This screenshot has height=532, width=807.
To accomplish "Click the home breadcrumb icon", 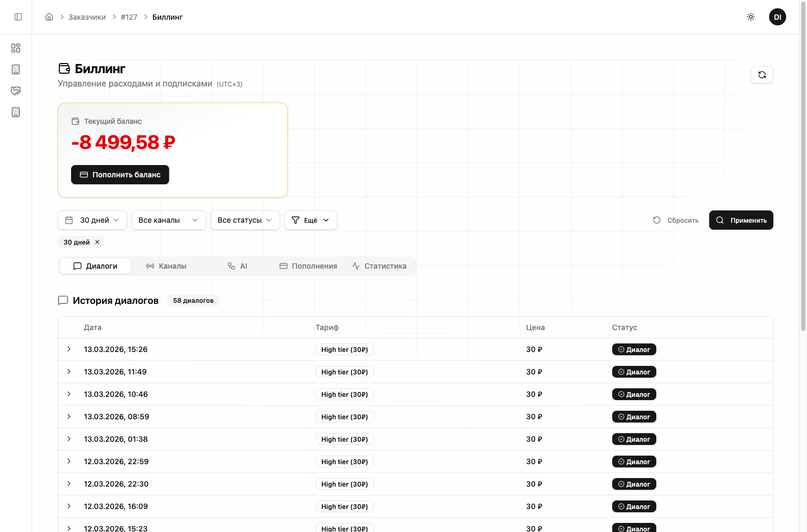I will tap(49, 17).
